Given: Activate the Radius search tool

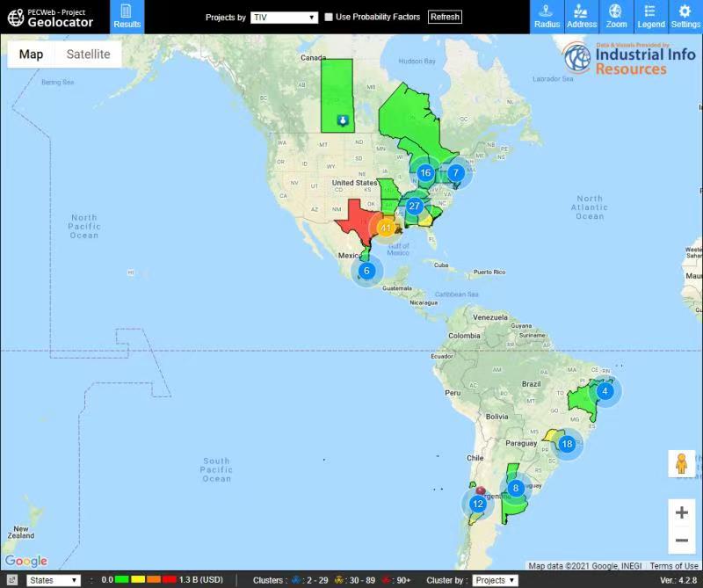Looking at the screenshot, I should (x=547, y=17).
